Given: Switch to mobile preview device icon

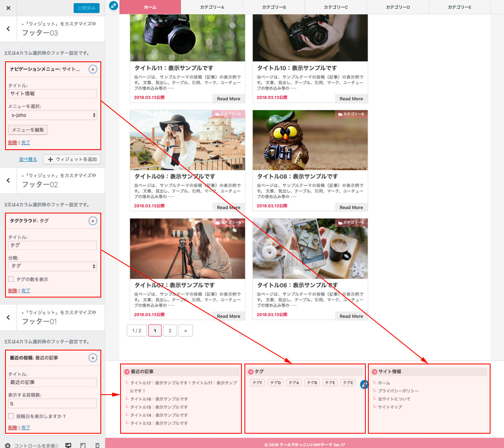Looking at the screenshot, I should tap(97, 445).
